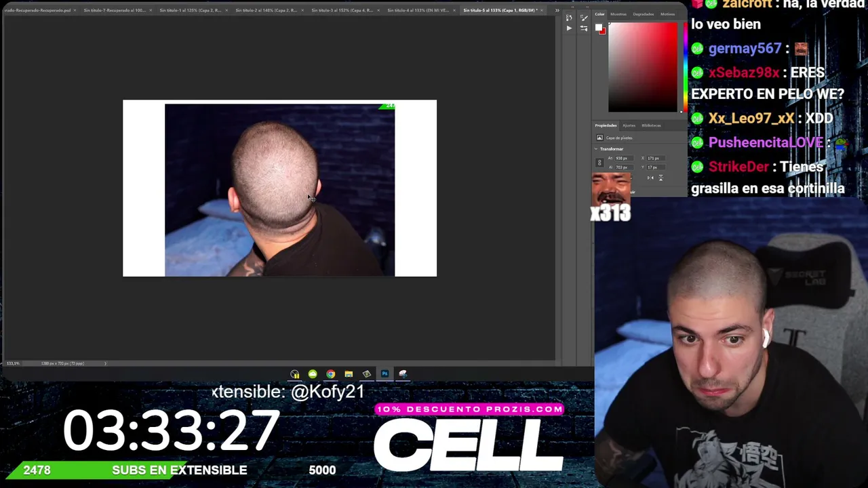Click the StrikeDer username in chat
868x488 pixels.
tap(739, 167)
